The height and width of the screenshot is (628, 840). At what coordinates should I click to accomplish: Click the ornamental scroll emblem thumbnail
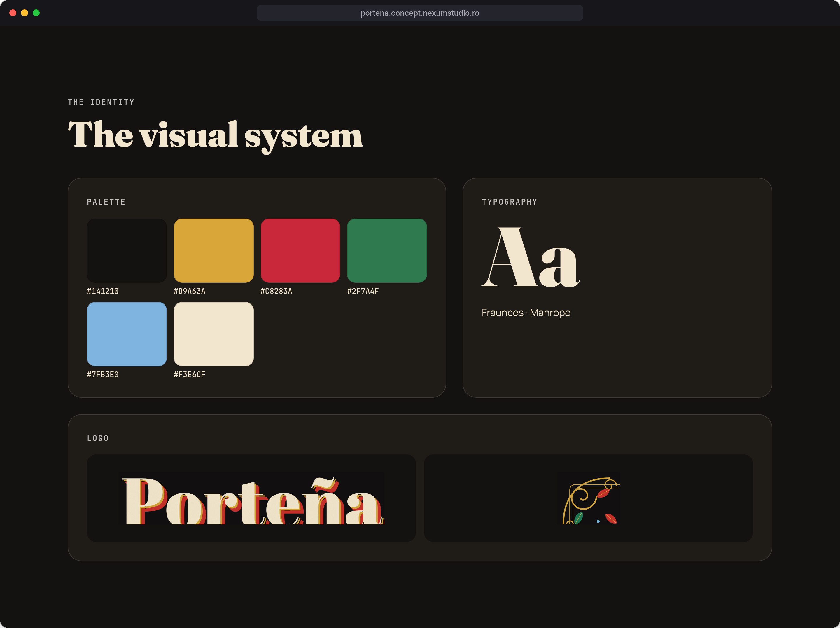[x=588, y=498]
